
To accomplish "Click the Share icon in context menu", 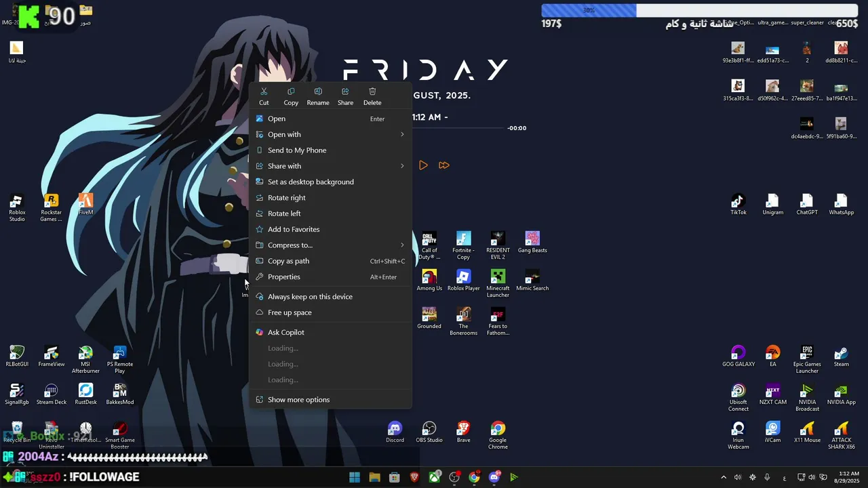I will pyautogui.click(x=345, y=91).
